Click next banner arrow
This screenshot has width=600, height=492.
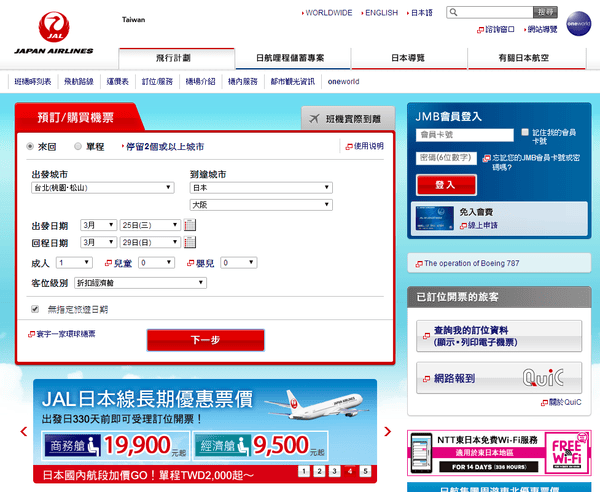coord(387,431)
